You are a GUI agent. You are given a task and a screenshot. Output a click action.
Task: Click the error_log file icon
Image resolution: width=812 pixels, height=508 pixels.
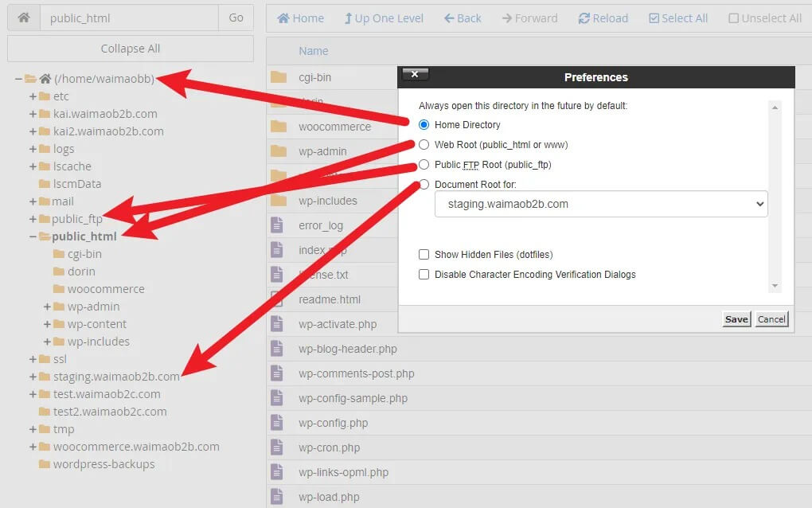pyautogui.click(x=277, y=225)
